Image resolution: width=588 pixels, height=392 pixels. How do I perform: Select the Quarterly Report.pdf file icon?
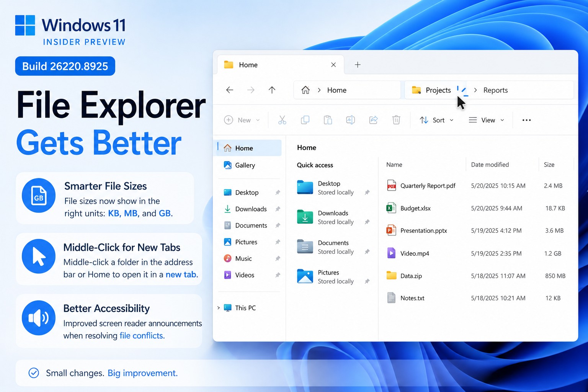coord(391,186)
